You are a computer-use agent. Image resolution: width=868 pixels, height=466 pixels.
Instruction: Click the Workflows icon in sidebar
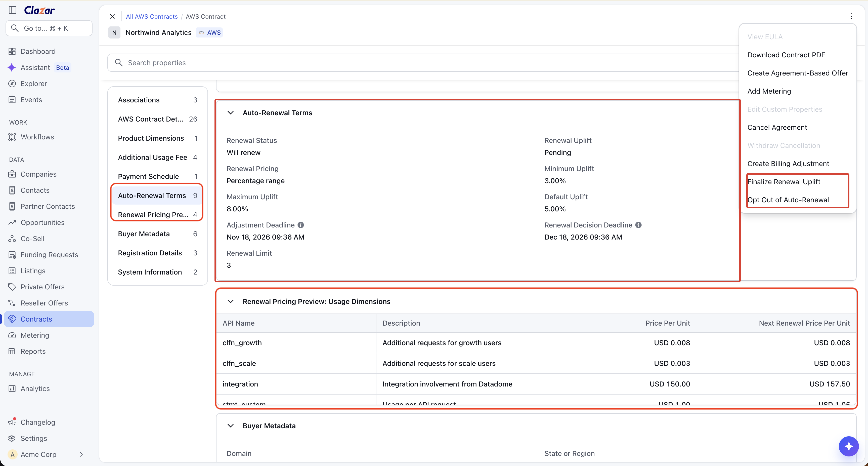click(12, 137)
